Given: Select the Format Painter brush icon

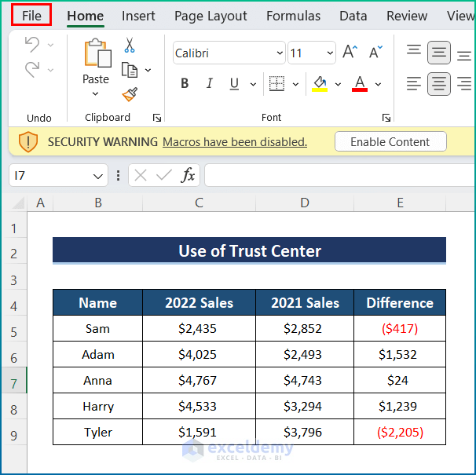Looking at the screenshot, I should point(130,95).
